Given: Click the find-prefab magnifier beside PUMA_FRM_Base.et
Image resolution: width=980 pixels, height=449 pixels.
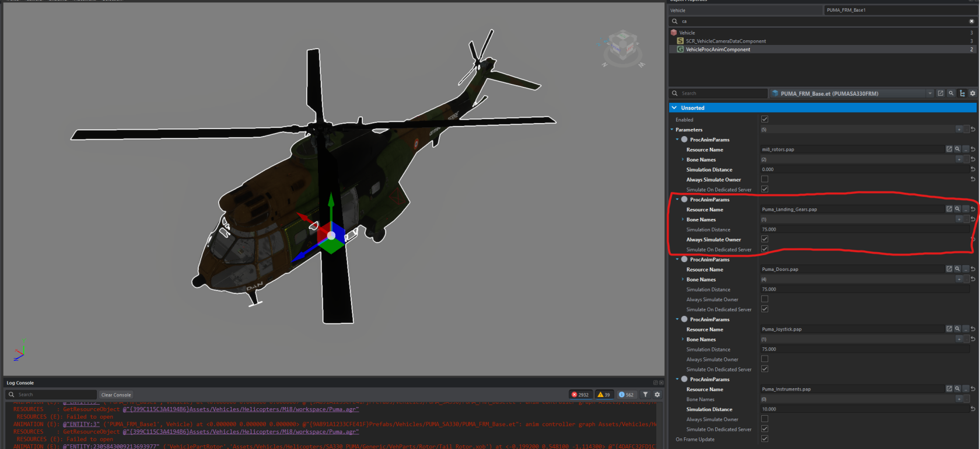Looking at the screenshot, I should (951, 93).
